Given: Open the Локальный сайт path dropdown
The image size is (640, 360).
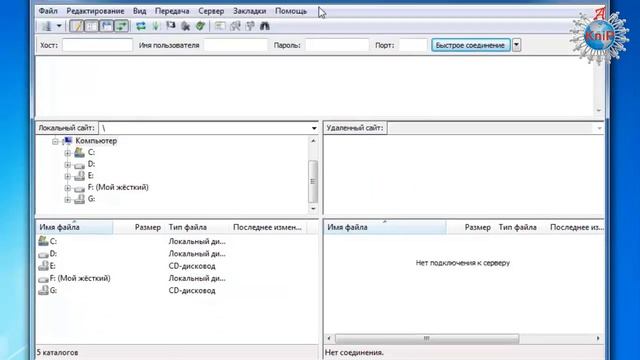Looking at the screenshot, I should click(x=314, y=128).
